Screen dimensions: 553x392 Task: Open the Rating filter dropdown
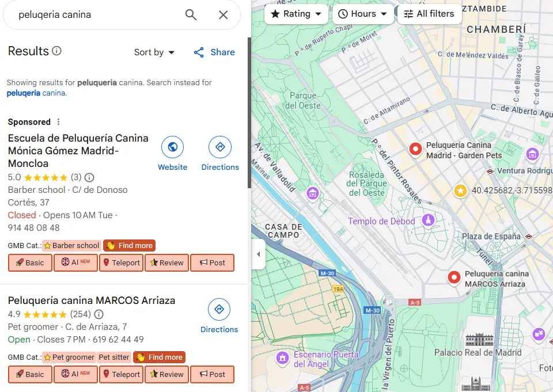coord(296,14)
